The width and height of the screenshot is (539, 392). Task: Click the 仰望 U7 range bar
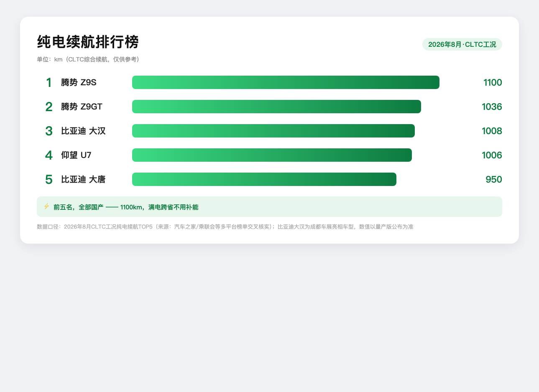272,155
